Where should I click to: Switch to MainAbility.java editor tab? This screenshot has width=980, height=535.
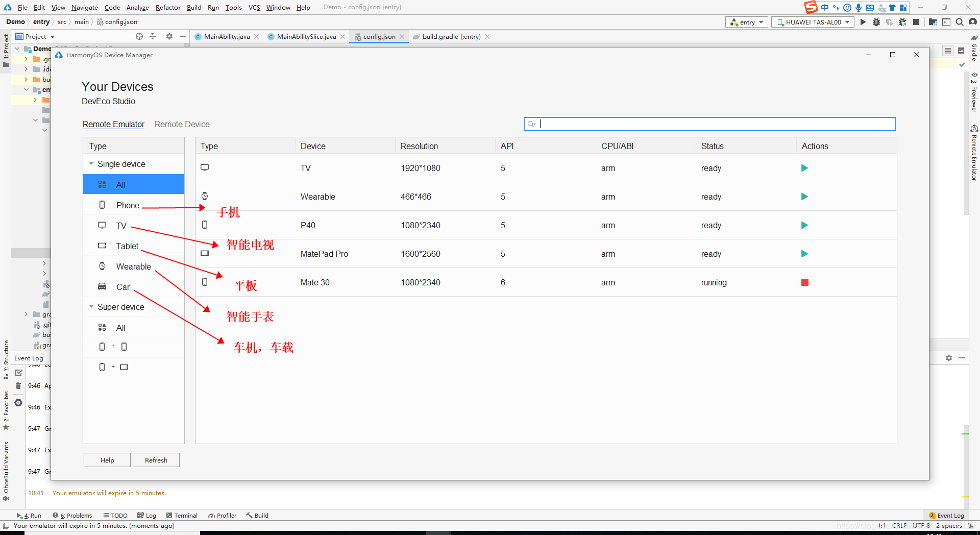pos(227,36)
